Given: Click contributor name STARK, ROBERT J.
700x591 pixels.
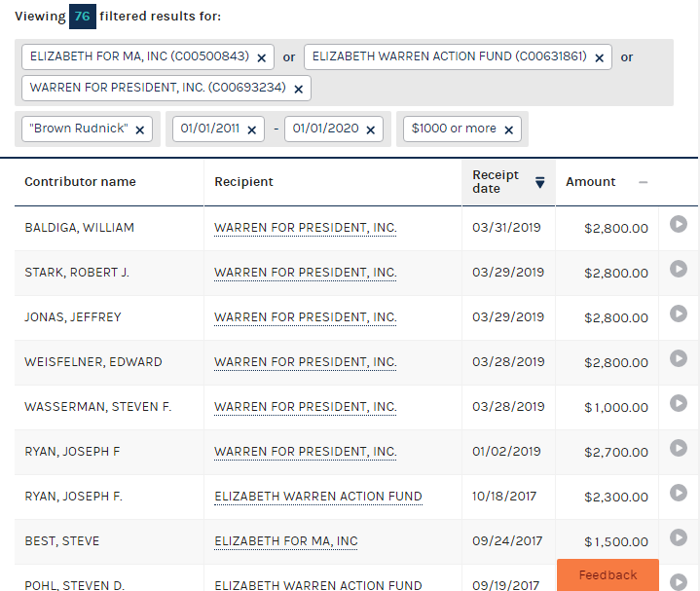Looking at the screenshot, I should (x=77, y=273).
